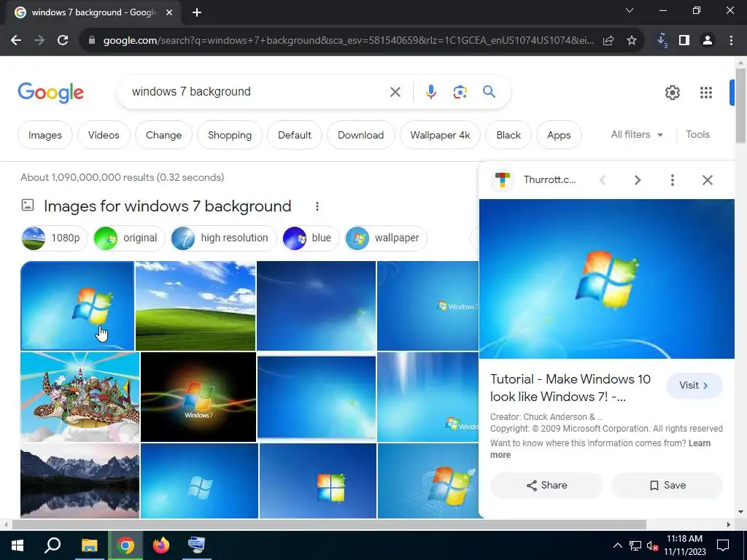Bookmark this page with the star icon

pyautogui.click(x=632, y=41)
